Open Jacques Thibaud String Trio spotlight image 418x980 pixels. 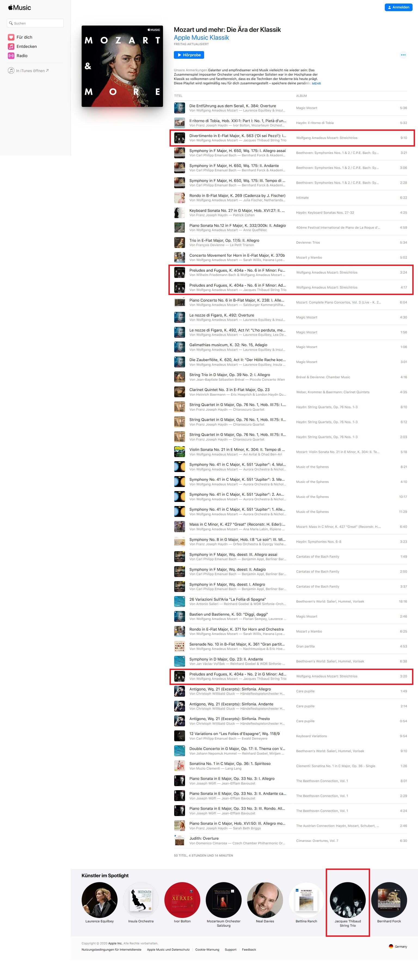(x=348, y=900)
